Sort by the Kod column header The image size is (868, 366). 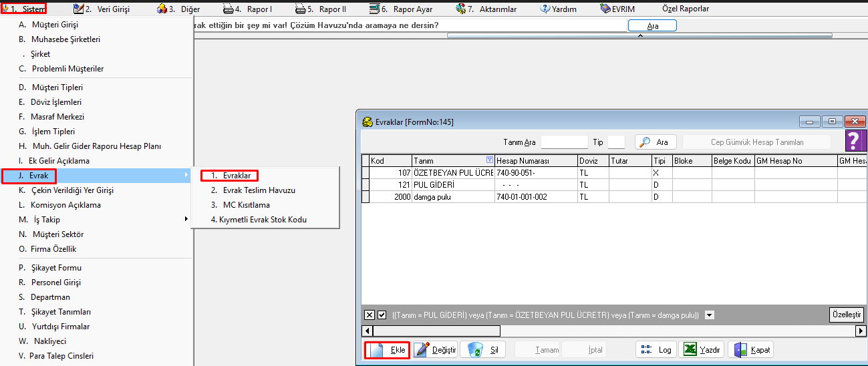tap(390, 160)
